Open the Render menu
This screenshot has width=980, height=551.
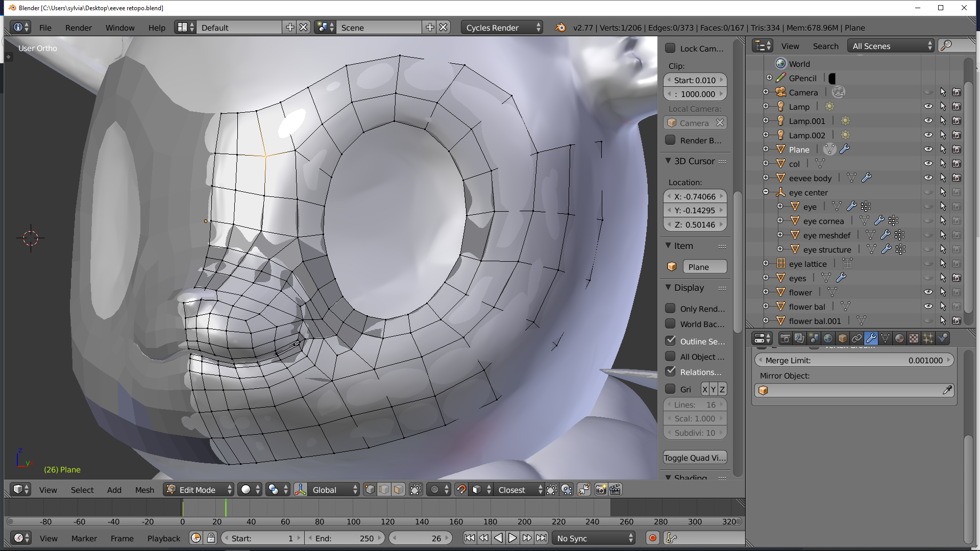coord(78,28)
